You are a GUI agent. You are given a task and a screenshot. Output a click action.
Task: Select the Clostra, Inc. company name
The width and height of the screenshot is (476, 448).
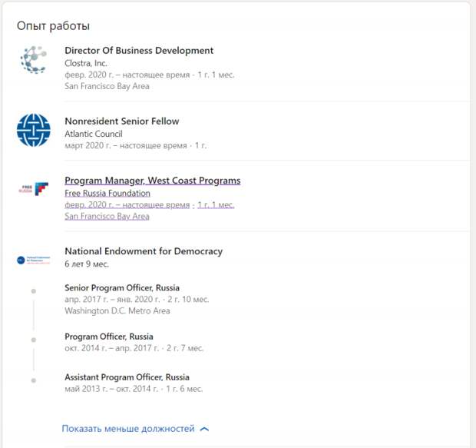click(86, 63)
